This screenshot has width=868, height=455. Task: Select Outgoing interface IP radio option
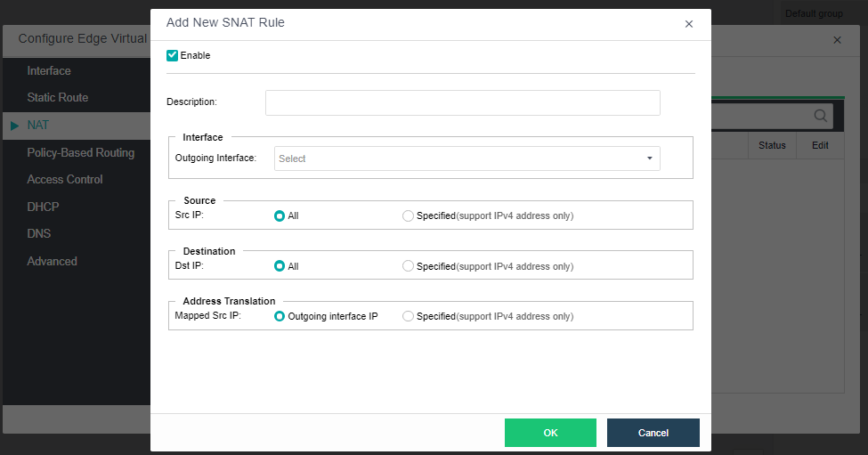point(280,316)
